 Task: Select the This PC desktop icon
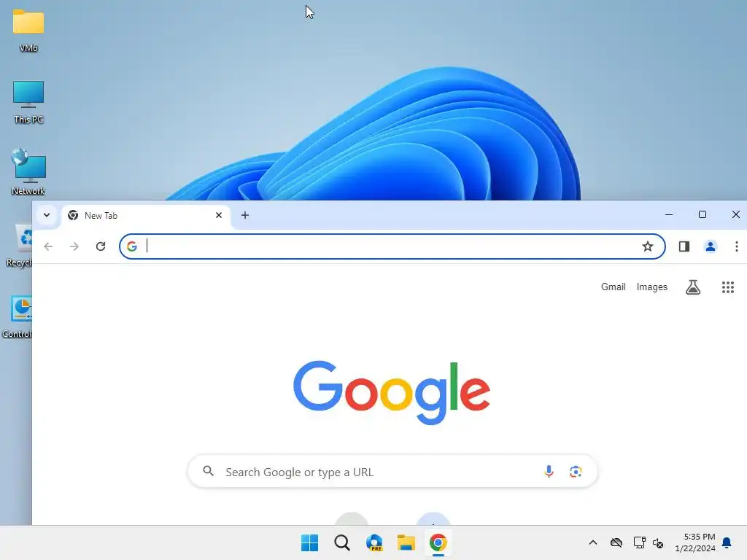click(x=28, y=101)
